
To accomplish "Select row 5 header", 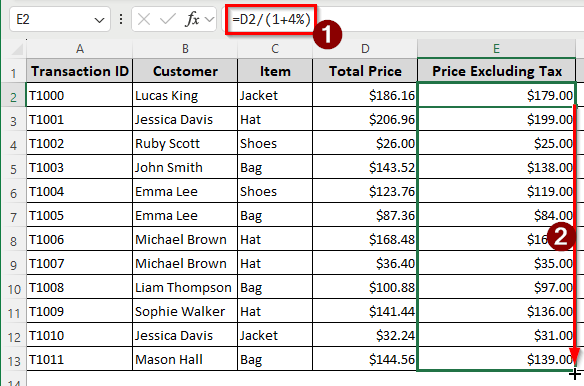I will [x=14, y=168].
